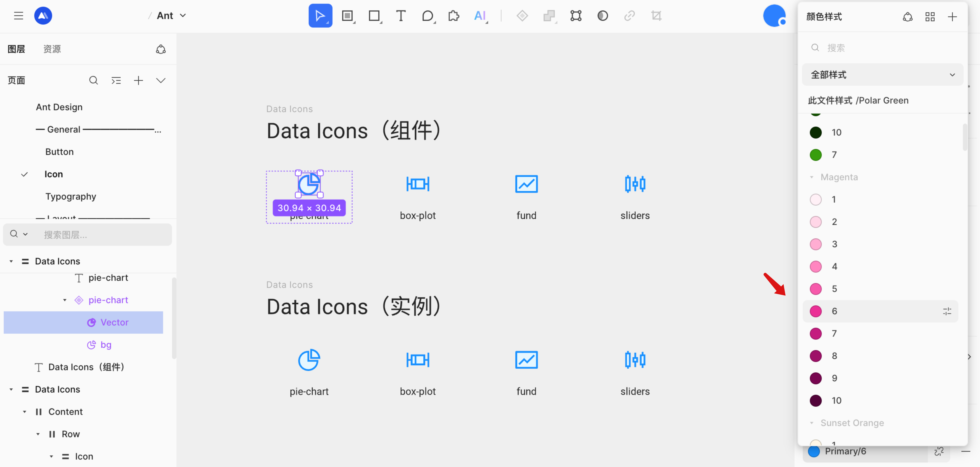Select the Text tool

pyautogui.click(x=401, y=16)
